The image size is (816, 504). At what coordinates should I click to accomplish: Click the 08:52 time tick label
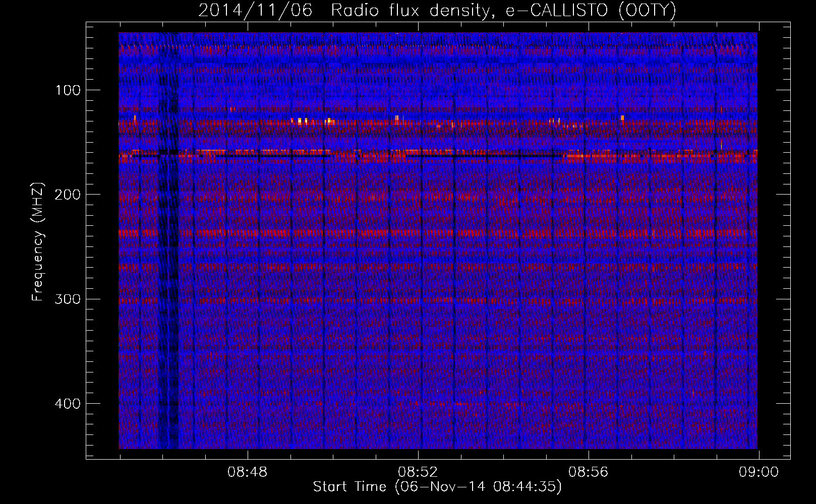(418, 472)
